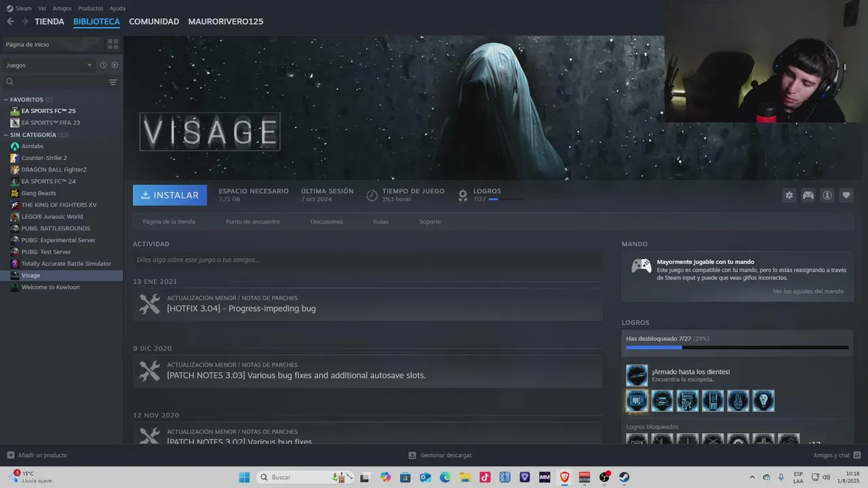Viewport: 868px width, 488px height.
Task: Collapse the FAVORITOS category
Action: (x=6, y=100)
